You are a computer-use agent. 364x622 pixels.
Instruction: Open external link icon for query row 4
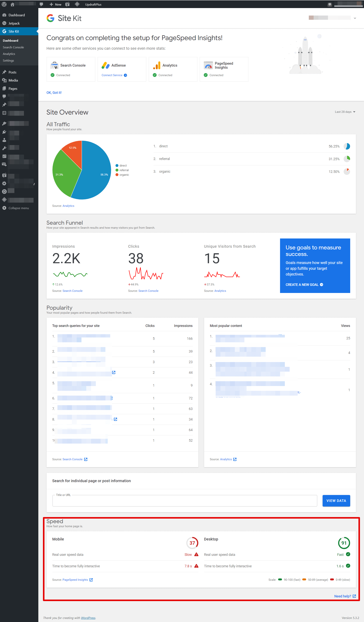[x=114, y=372]
